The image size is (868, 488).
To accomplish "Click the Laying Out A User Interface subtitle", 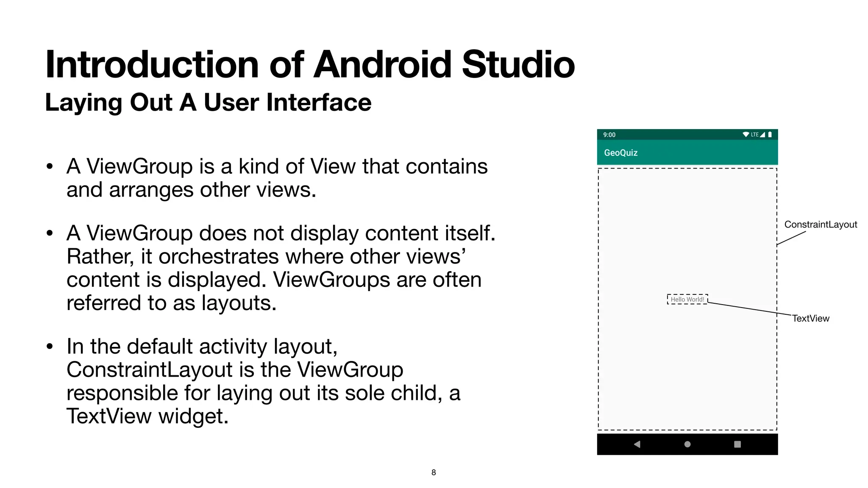I will 208,102.
